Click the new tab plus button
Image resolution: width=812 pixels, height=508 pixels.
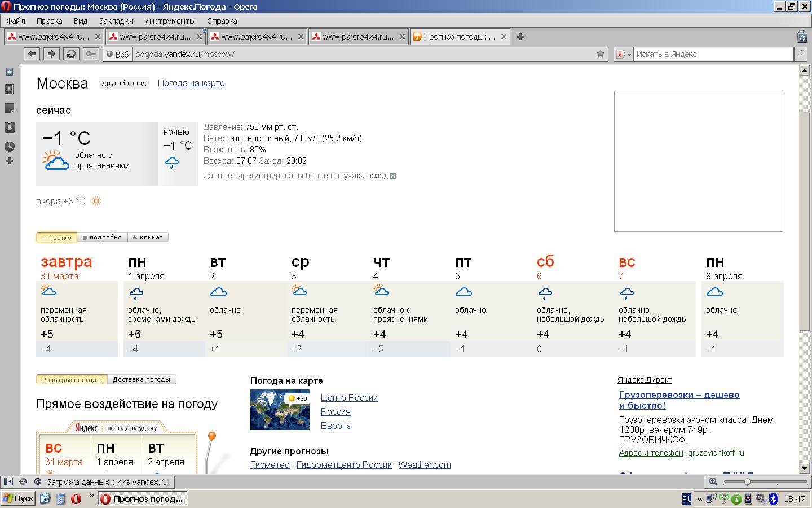[520, 37]
